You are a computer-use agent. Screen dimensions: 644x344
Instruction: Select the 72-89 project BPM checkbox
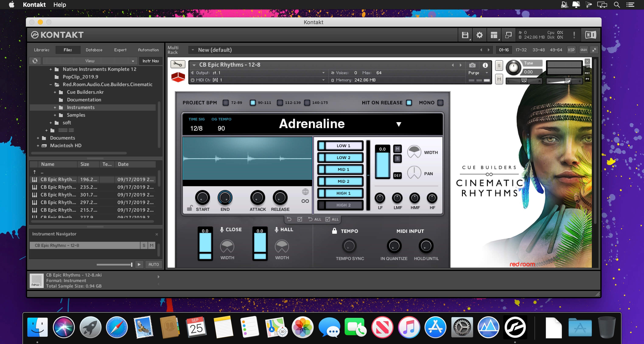tap(226, 102)
